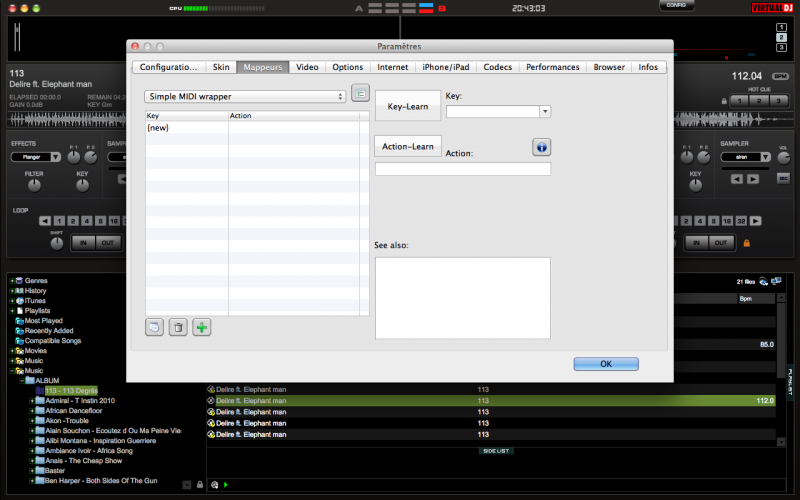800x500 pixels.
Task: Click the REC button on right sampler
Action: 783,178
